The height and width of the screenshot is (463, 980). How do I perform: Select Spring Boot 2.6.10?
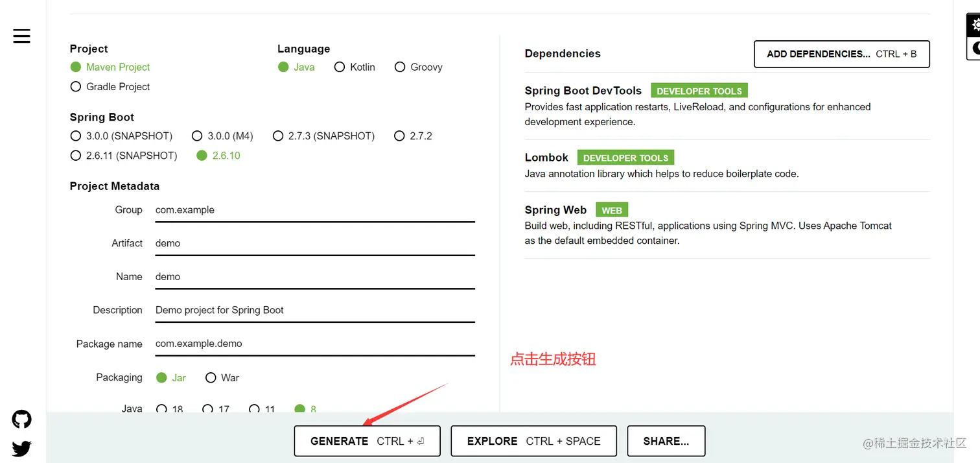218,156
